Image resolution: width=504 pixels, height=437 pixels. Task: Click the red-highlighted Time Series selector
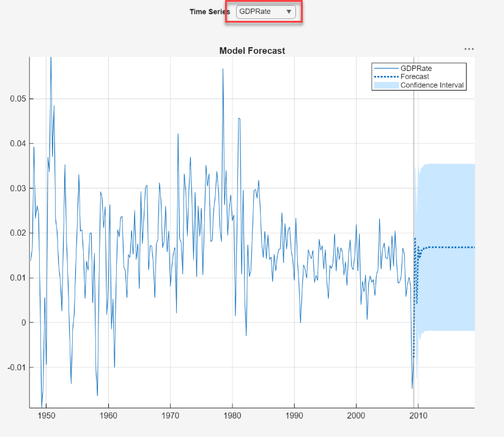pos(264,11)
